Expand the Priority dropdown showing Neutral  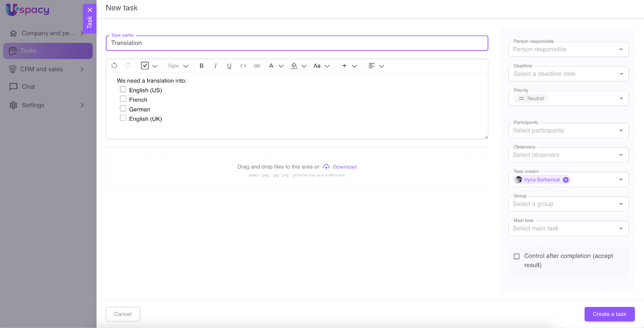[568, 98]
